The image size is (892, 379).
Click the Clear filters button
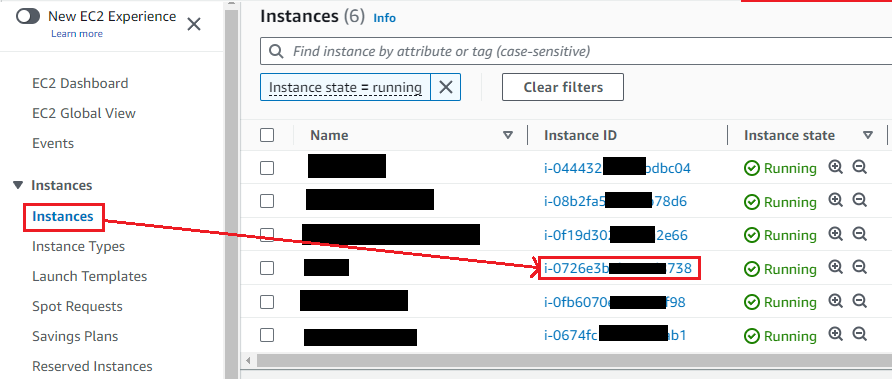click(x=563, y=87)
